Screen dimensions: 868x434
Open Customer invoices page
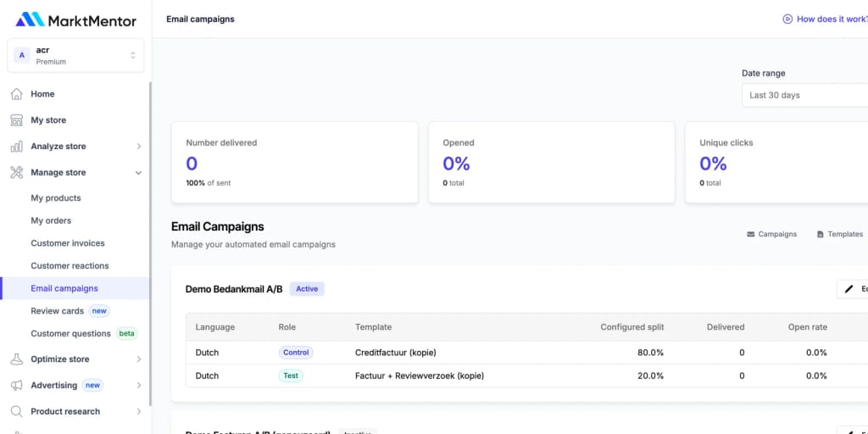coord(68,243)
